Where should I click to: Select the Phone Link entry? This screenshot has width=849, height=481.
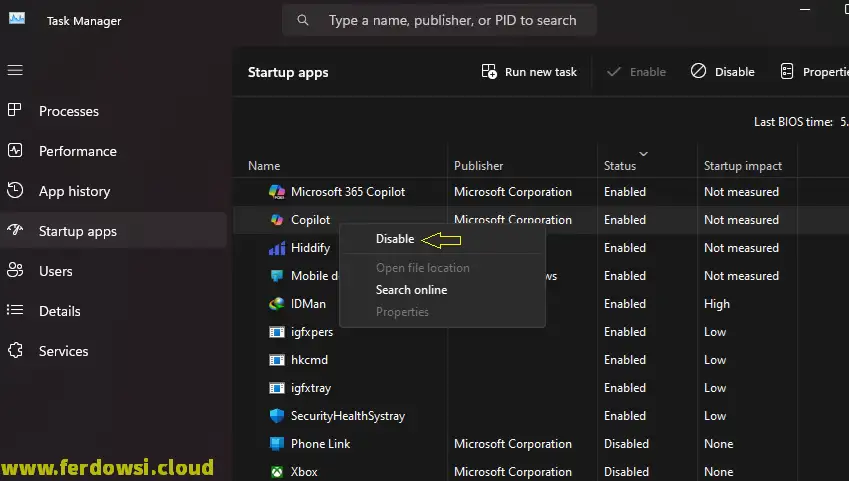coord(321,444)
